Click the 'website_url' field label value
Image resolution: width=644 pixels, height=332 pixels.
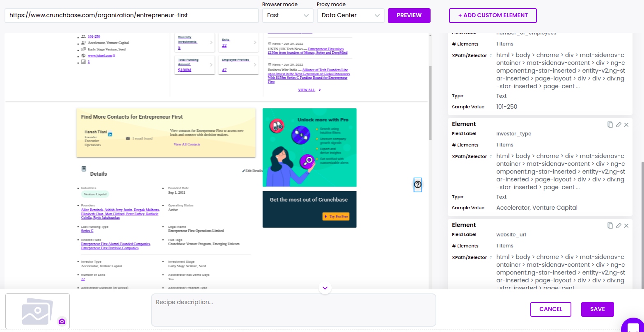click(511, 235)
